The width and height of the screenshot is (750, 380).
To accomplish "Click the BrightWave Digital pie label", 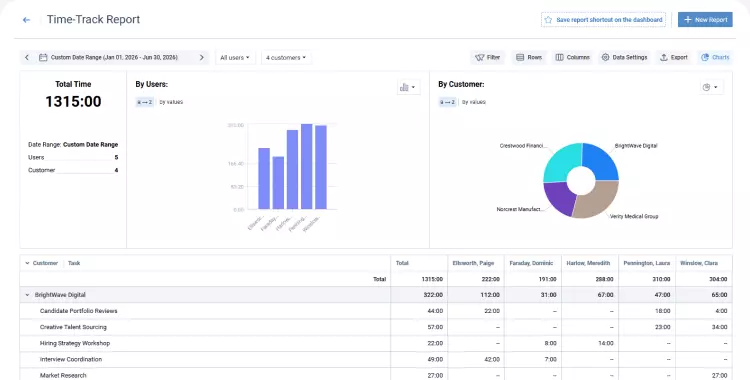I will point(636,145).
